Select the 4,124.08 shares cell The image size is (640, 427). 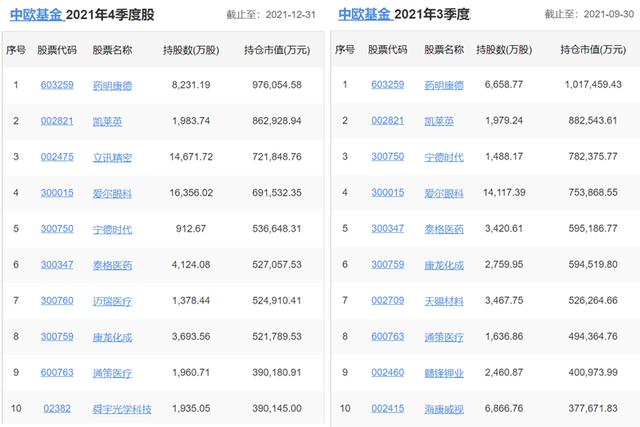click(191, 265)
